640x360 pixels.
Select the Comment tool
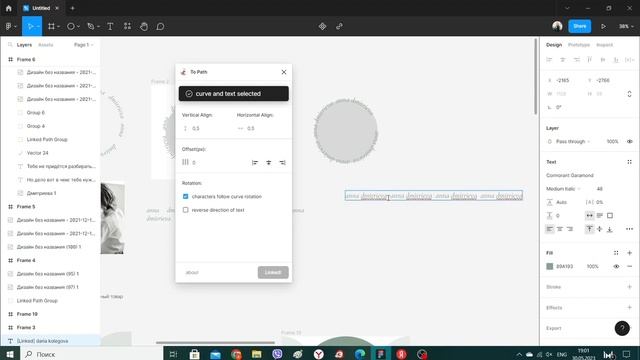[160, 27]
